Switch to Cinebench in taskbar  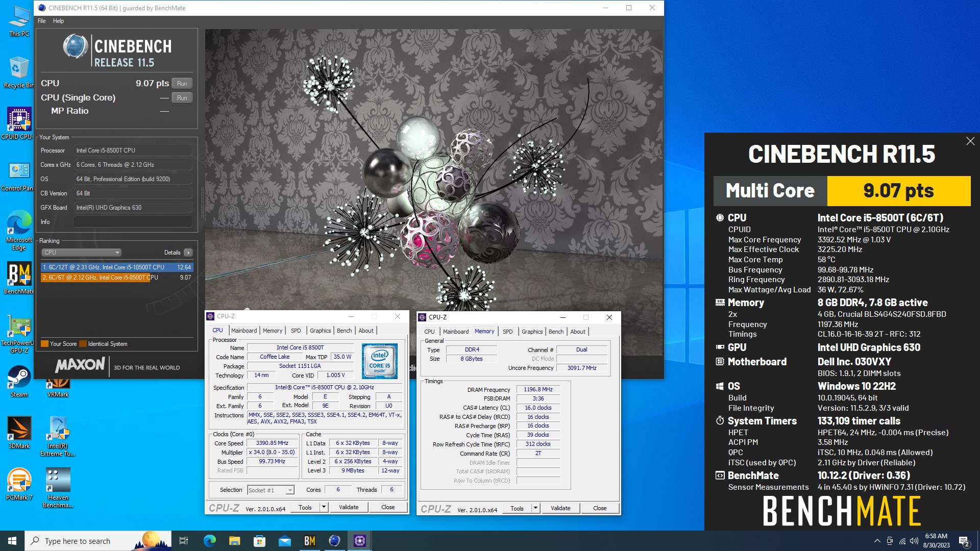click(334, 541)
